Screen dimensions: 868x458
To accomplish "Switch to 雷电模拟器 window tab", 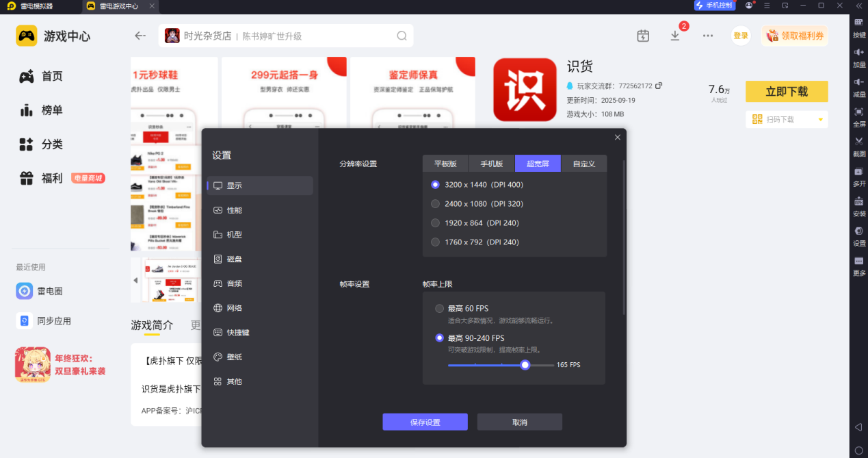I will (x=40, y=5).
